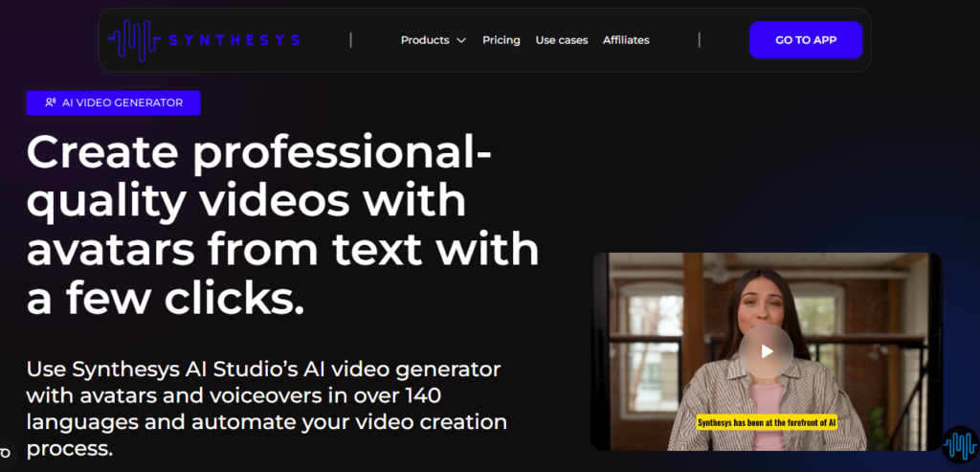Click the SYNTHESYS wordmark in the header
980x472 pixels.
point(234,40)
